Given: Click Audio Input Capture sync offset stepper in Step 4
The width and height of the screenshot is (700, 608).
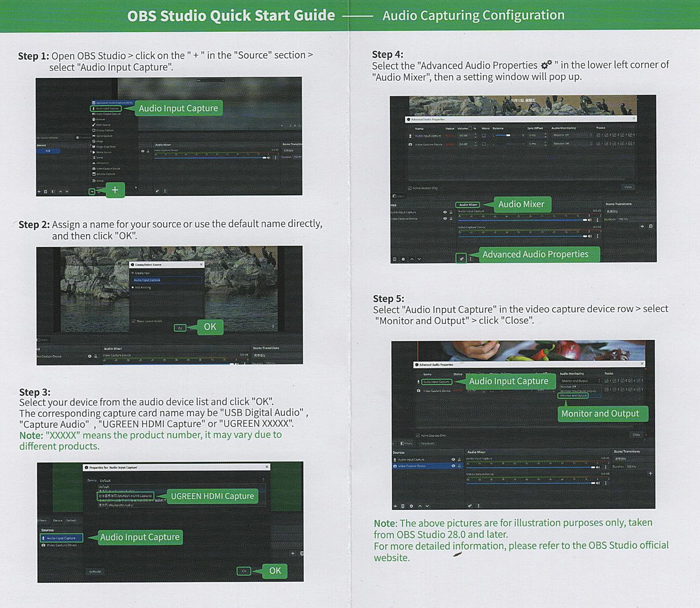Looking at the screenshot, I should coord(545,136).
